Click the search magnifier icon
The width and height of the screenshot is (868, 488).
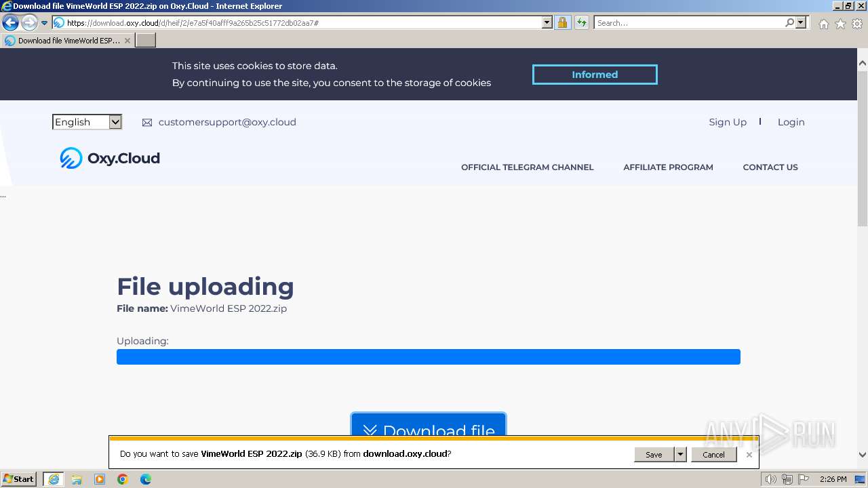pos(789,23)
